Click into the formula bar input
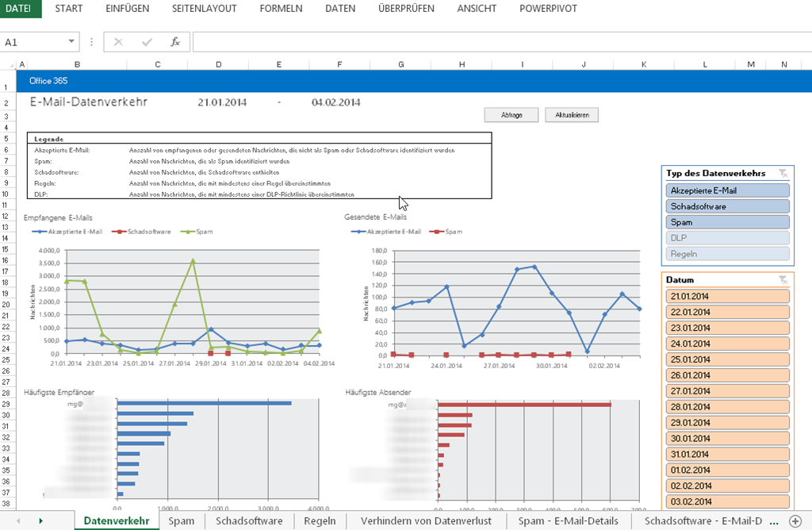 [500, 42]
